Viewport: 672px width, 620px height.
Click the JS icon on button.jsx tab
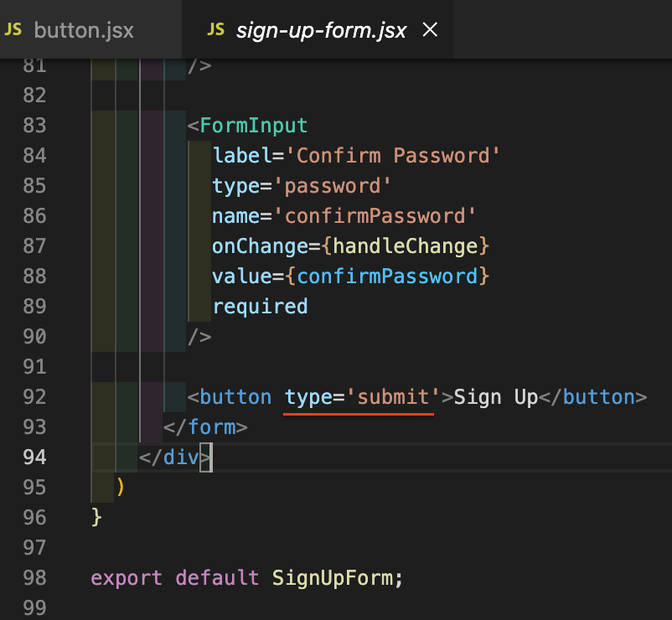(x=13, y=30)
